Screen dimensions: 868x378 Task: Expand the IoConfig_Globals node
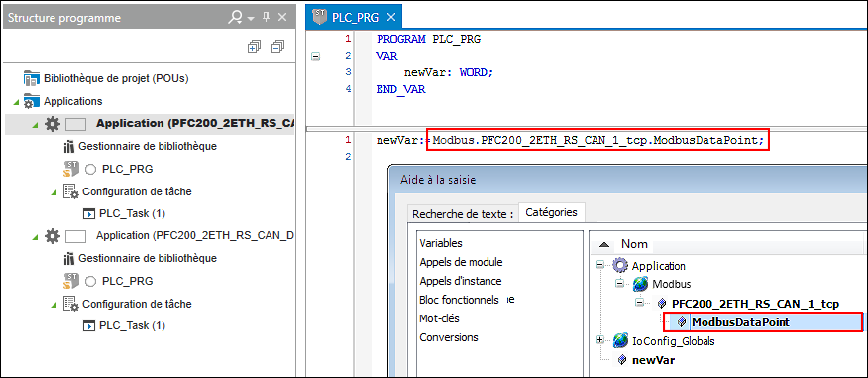pos(599,341)
